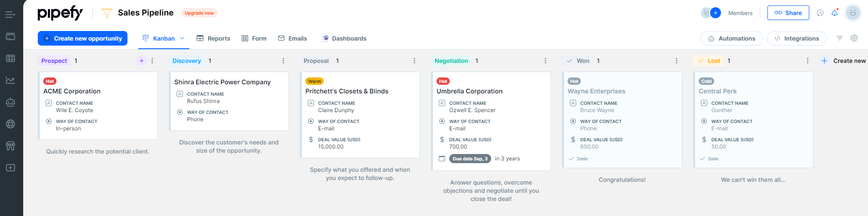
Task: Expand the Kanban view dropdown arrow
Action: pyautogui.click(x=183, y=38)
